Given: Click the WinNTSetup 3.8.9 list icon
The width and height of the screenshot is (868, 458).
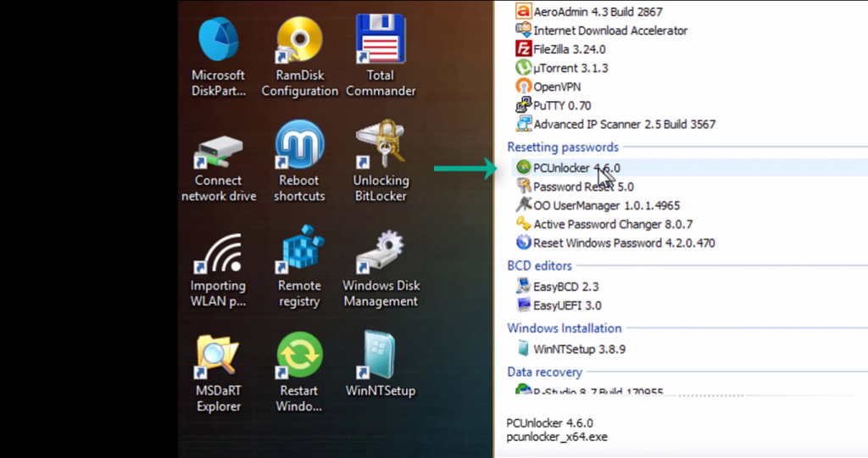Looking at the screenshot, I should point(523,349).
